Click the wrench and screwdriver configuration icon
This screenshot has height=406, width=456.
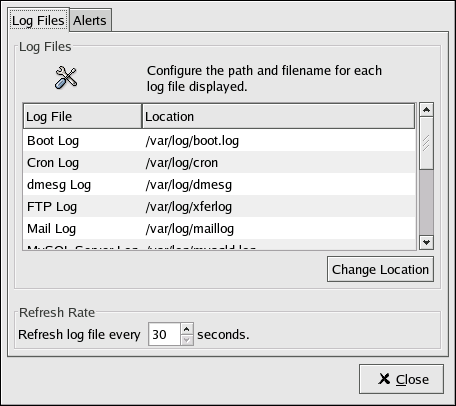66,77
